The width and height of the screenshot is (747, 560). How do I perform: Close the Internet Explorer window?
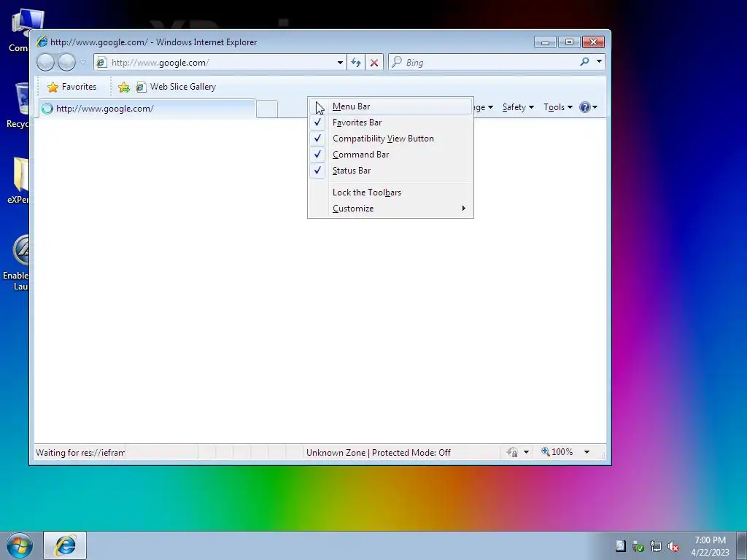[x=593, y=42]
